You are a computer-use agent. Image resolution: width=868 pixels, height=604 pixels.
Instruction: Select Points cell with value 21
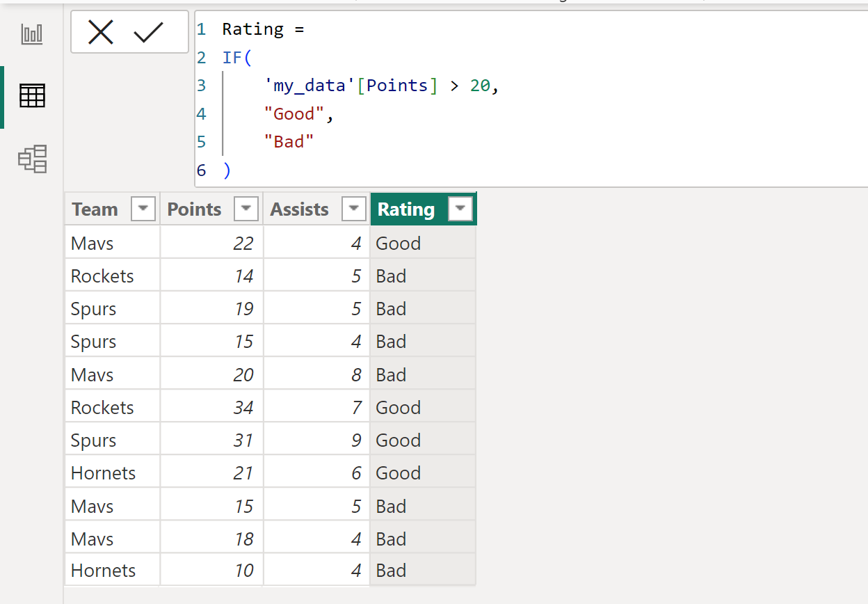coord(211,472)
